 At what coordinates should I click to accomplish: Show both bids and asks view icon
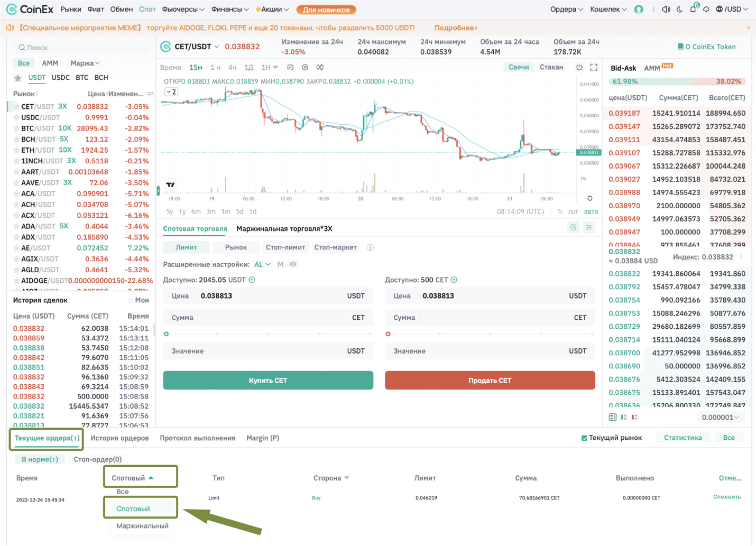point(613,417)
